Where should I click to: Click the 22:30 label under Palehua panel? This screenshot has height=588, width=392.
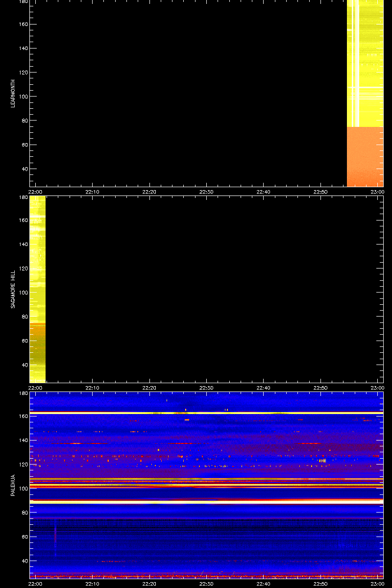[206, 584]
